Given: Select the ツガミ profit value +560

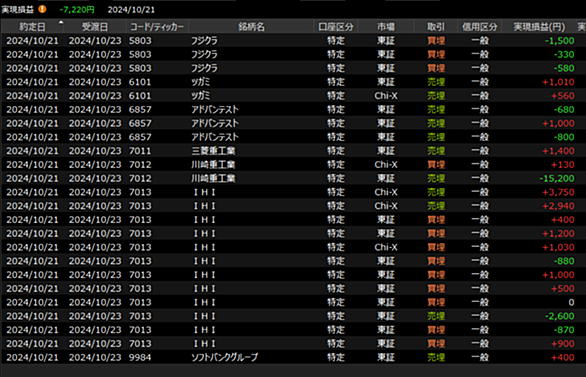Looking at the screenshot, I should [x=563, y=96].
